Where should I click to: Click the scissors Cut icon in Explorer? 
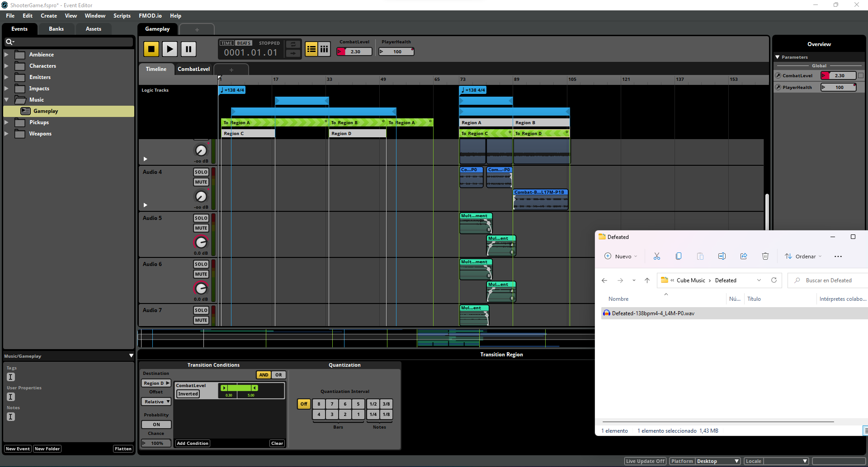tap(657, 256)
